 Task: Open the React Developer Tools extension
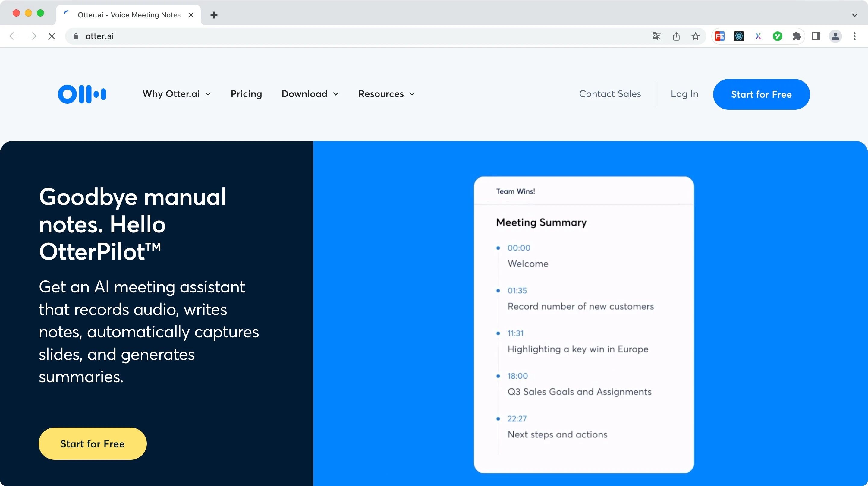[x=739, y=36]
